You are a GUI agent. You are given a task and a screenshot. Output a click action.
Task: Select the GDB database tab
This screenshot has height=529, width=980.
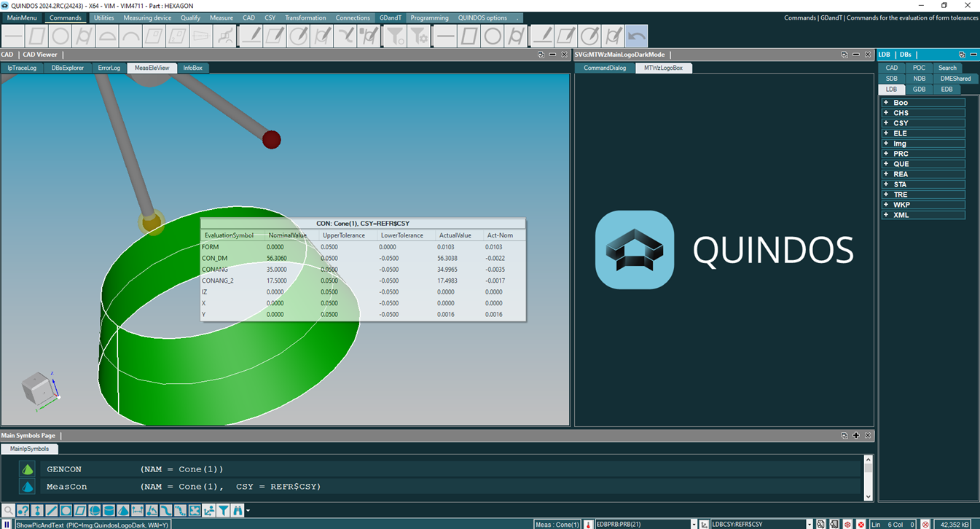919,89
